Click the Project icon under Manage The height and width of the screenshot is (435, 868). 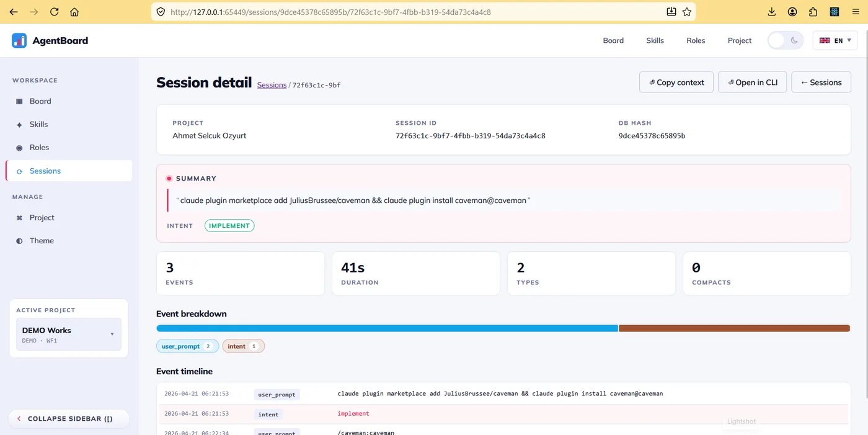19,218
